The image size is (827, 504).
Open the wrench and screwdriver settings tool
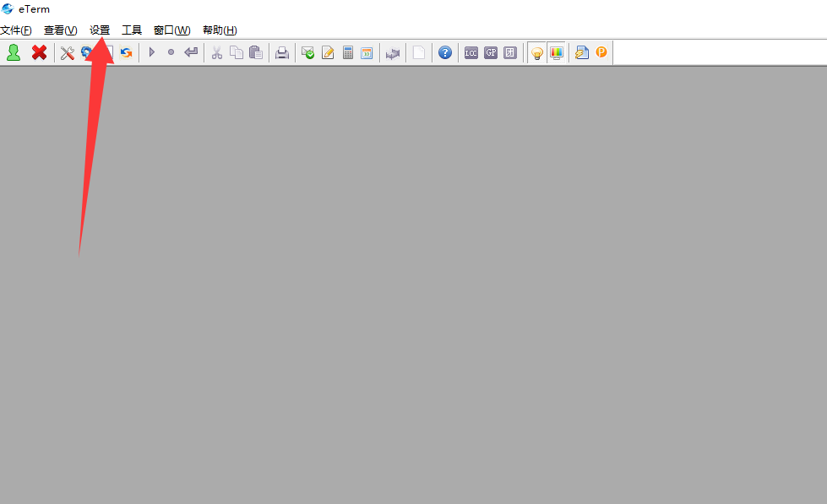tap(68, 53)
